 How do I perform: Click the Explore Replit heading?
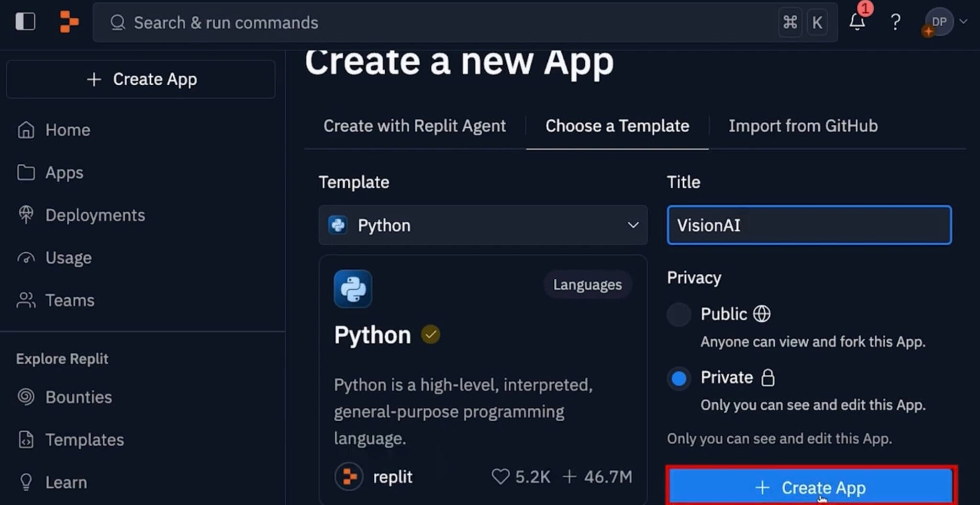(62, 359)
